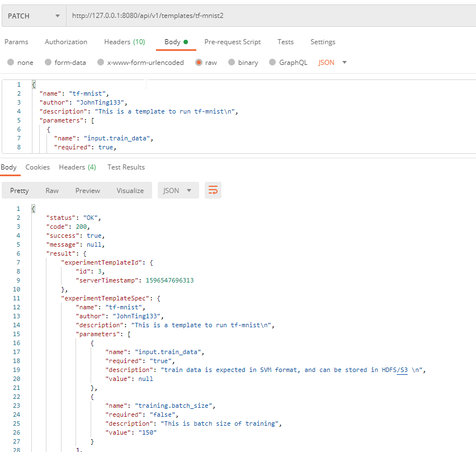476x452 pixels.
Task: Open the response Cookies tab
Action: click(x=37, y=167)
